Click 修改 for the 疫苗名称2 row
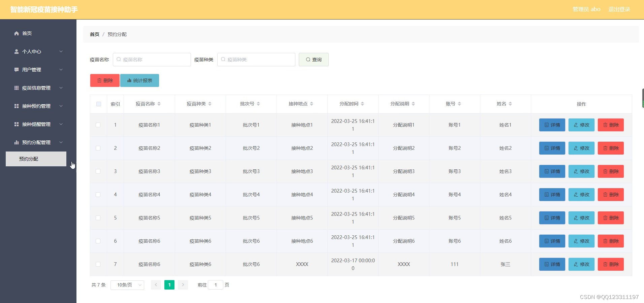The image size is (644, 303). 581,148
